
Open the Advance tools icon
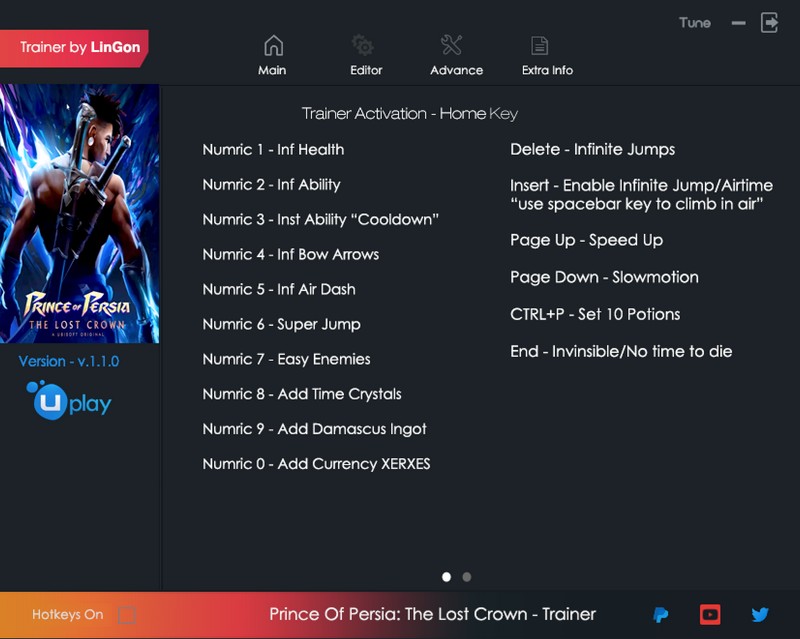tap(452, 45)
